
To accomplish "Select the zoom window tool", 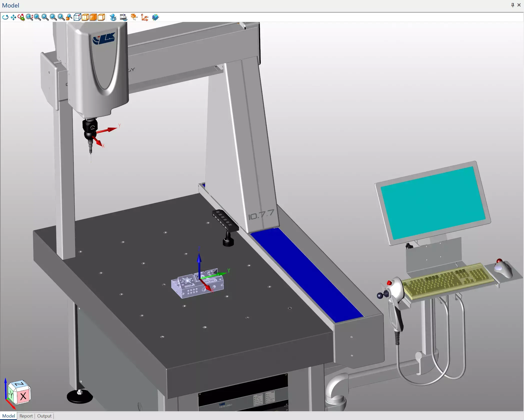I will pos(37,17).
